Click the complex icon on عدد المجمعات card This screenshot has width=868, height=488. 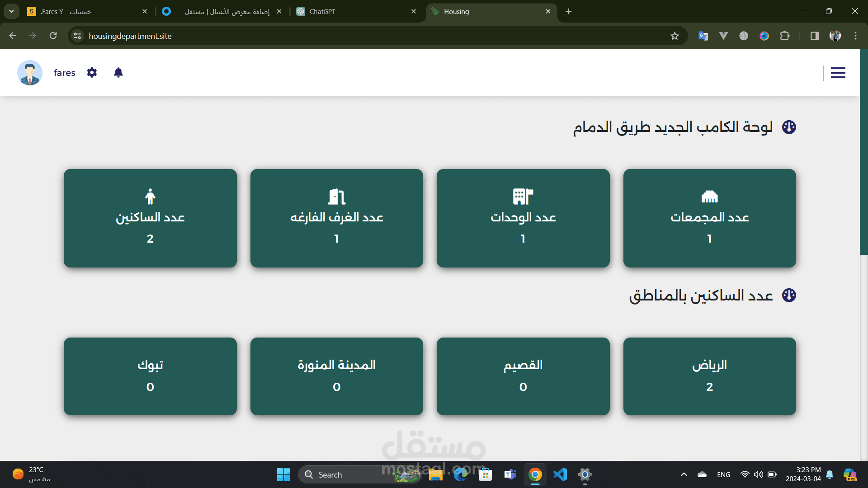pos(710,197)
